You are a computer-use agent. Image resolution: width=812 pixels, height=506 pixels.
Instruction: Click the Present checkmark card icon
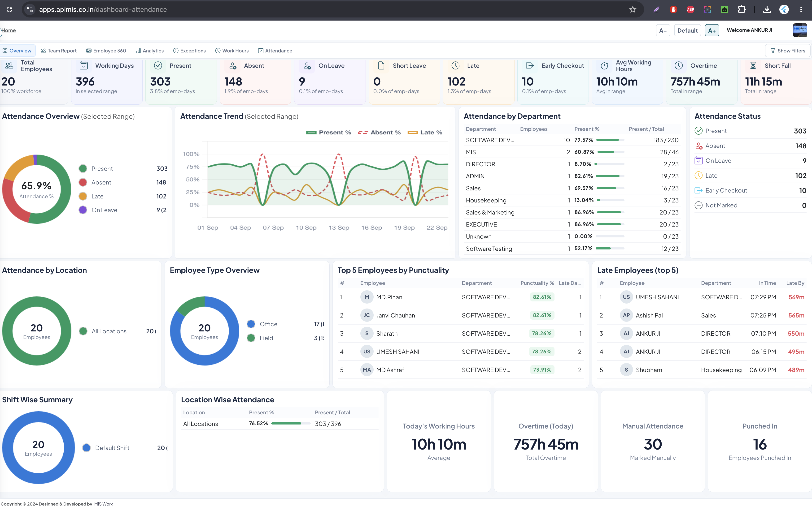(x=158, y=66)
